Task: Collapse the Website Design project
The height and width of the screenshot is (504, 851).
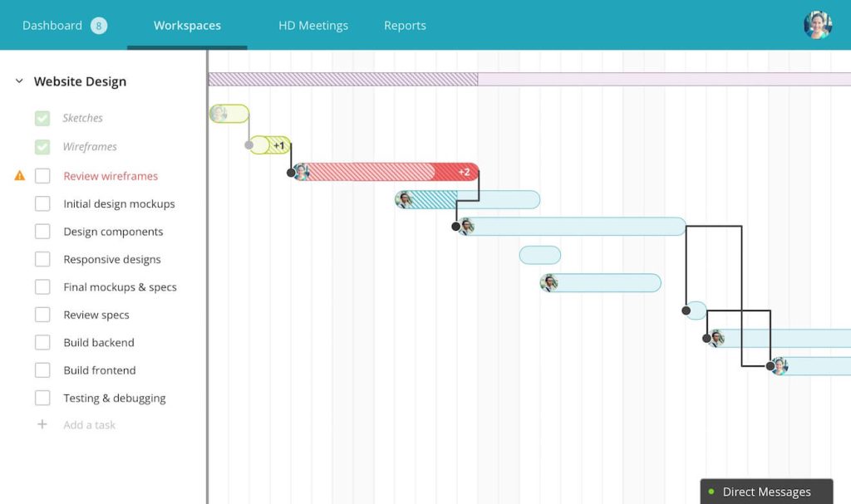Action: click(18, 81)
